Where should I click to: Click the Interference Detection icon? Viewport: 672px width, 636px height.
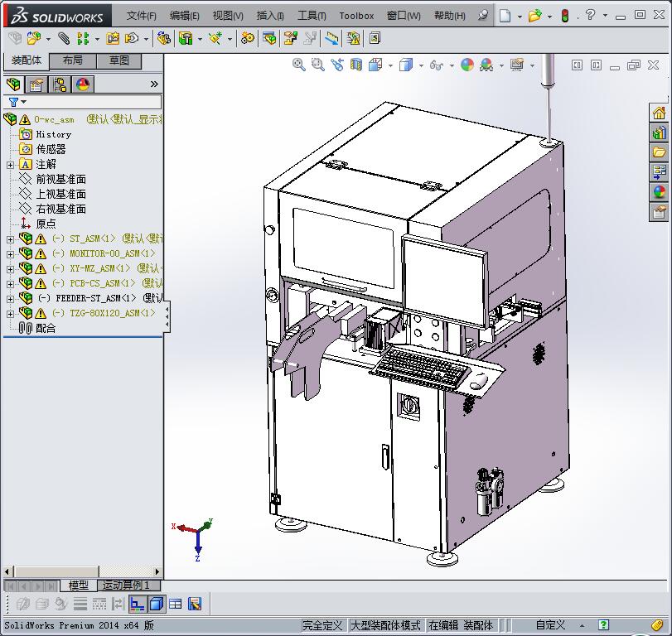click(x=331, y=39)
